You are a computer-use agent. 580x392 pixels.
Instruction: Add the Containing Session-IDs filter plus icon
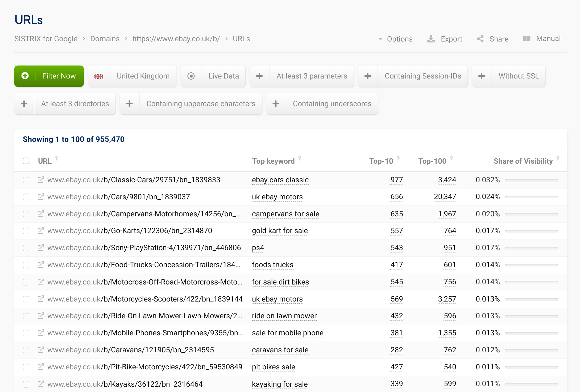pyautogui.click(x=368, y=76)
